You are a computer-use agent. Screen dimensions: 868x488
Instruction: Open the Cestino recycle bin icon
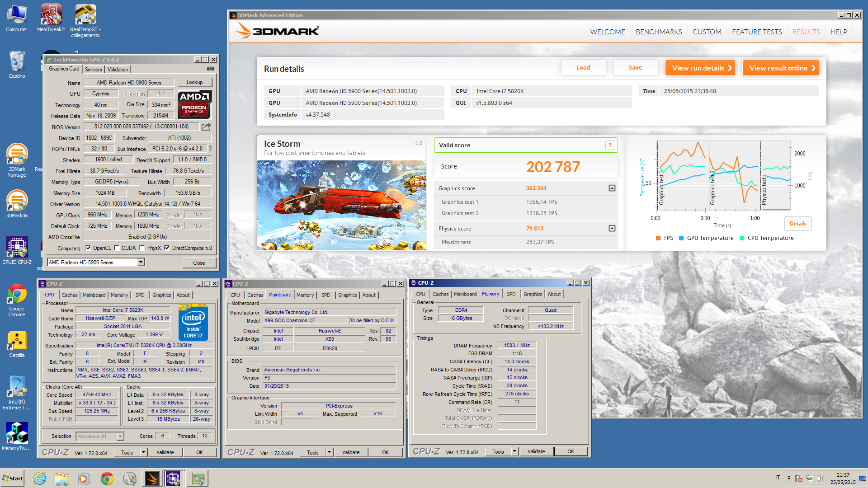[17, 64]
